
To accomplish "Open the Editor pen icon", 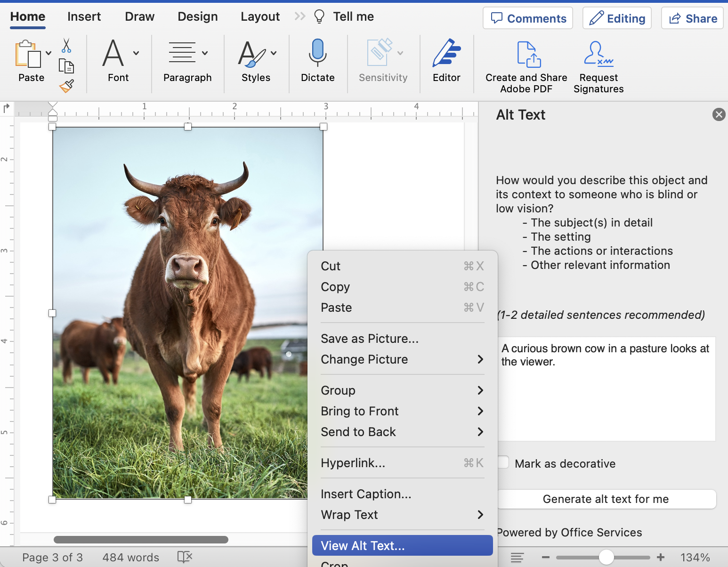I will (446, 53).
